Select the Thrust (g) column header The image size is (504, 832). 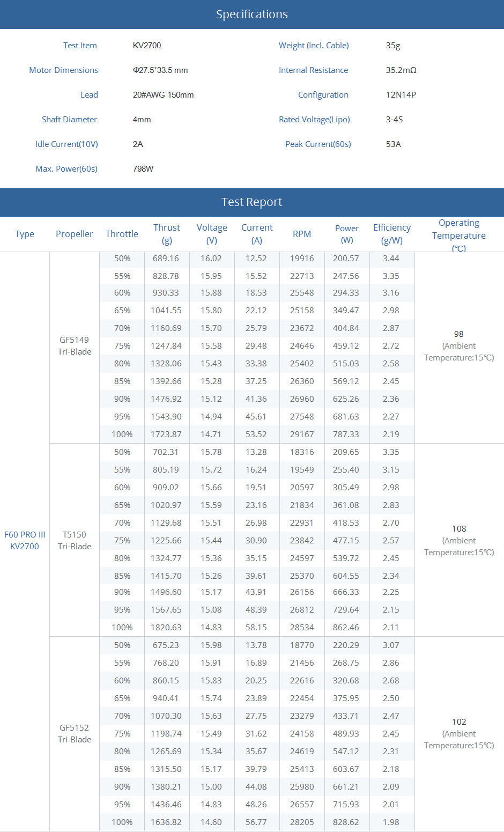166,234
